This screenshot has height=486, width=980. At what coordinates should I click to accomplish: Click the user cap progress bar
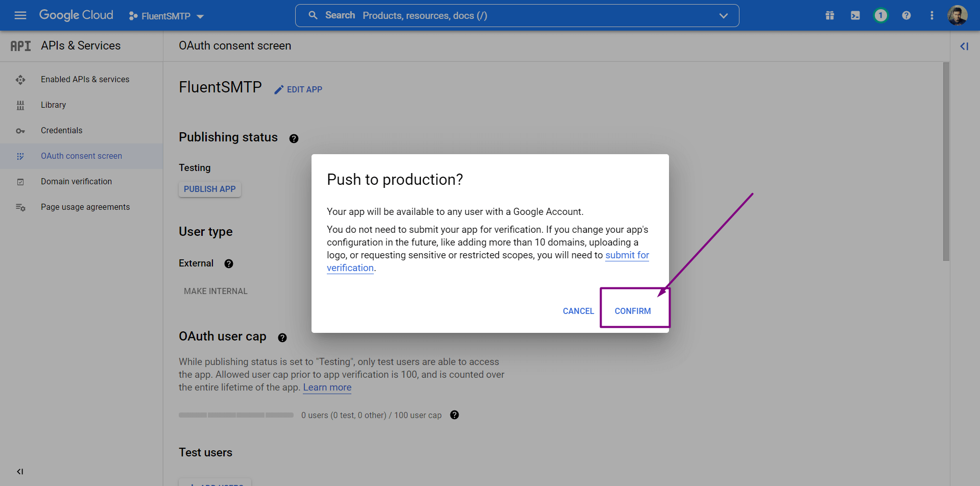236,415
